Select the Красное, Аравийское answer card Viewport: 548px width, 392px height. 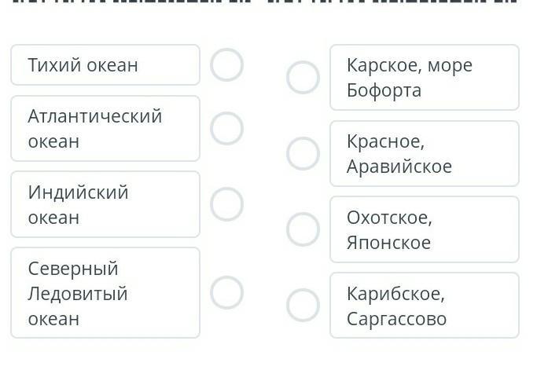(424, 153)
